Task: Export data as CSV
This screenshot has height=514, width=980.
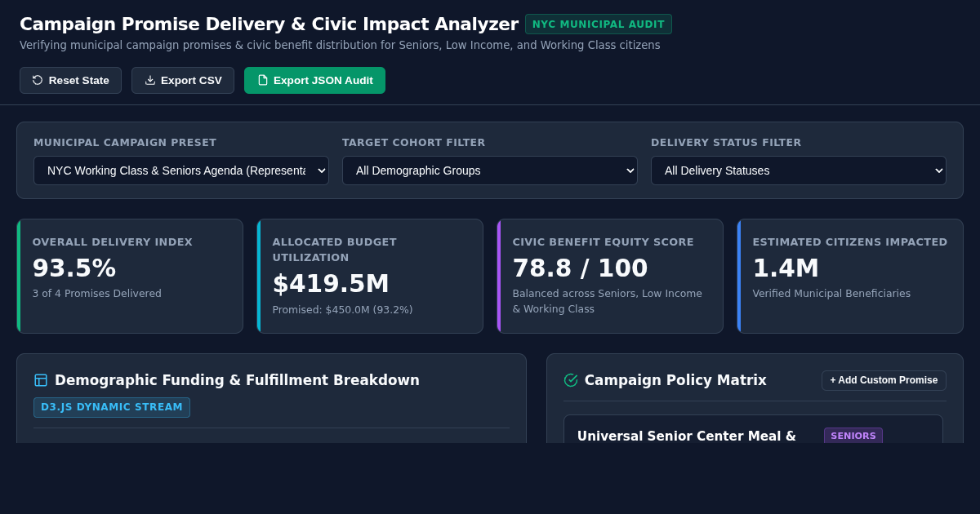Action: tap(183, 80)
